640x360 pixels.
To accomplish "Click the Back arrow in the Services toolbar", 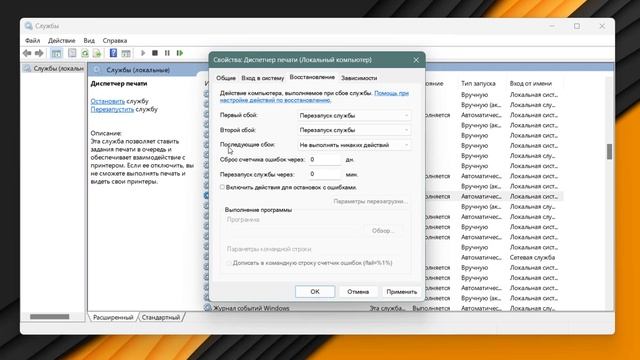I will pos(27,53).
